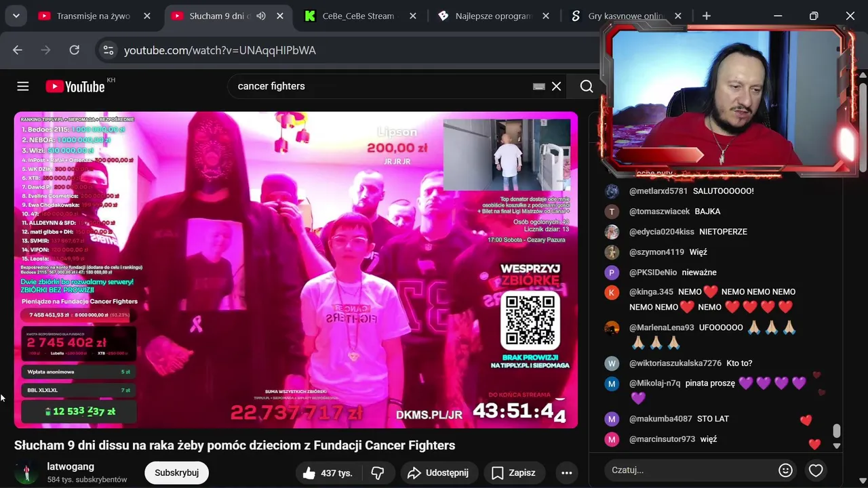Image resolution: width=868 pixels, height=488 pixels.
Task: Go to YouTube home via logo
Action: [75, 86]
